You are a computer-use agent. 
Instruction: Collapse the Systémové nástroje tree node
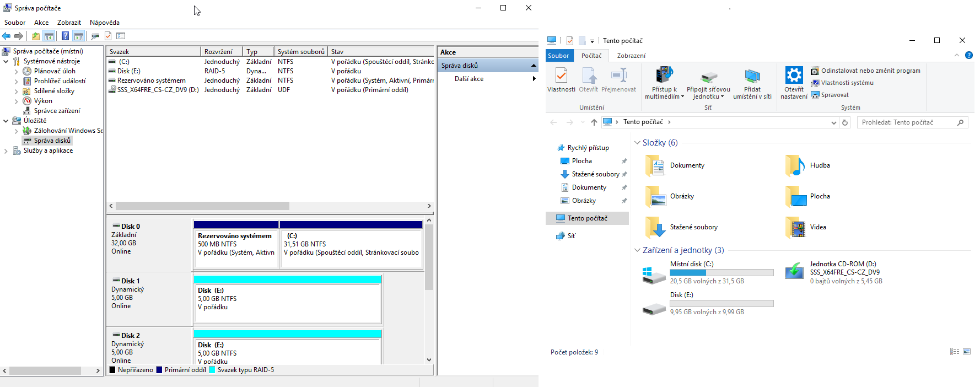tap(6, 61)
